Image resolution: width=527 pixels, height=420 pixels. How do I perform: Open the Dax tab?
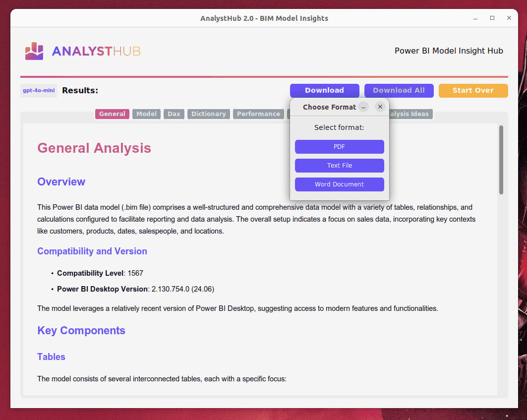click(x=174, y=114)
